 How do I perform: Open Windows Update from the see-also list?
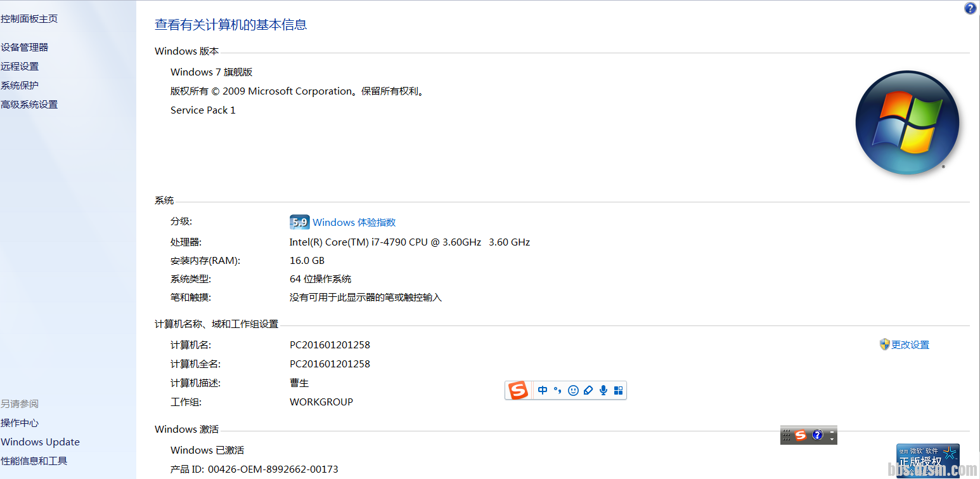click(x=40, y=442)
